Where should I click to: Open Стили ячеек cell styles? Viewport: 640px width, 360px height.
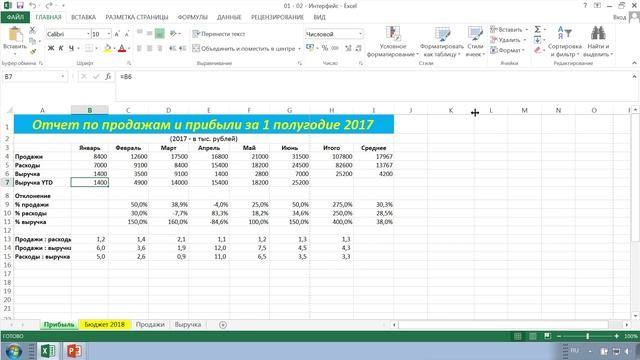475,42
